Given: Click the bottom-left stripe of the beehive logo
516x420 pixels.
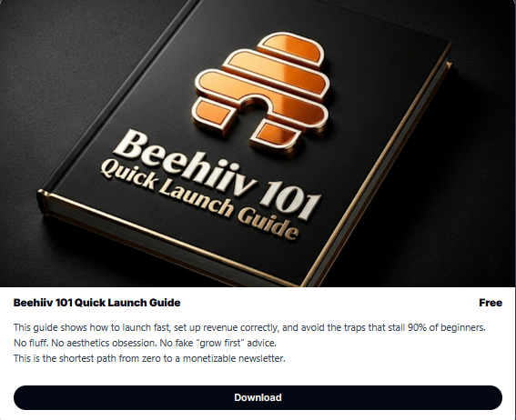Looking at the screenshot, I should click(212, 115).
